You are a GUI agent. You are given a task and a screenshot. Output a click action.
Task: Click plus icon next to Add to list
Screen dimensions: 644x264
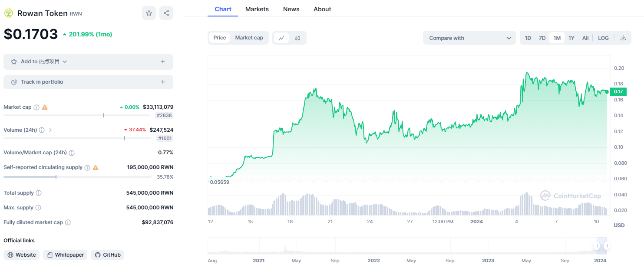[163, 62]
